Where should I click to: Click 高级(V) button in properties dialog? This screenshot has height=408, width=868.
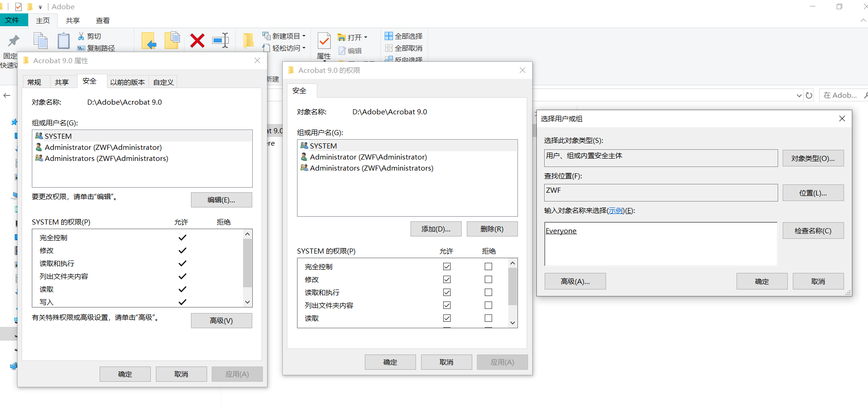(x=221, y=320)
